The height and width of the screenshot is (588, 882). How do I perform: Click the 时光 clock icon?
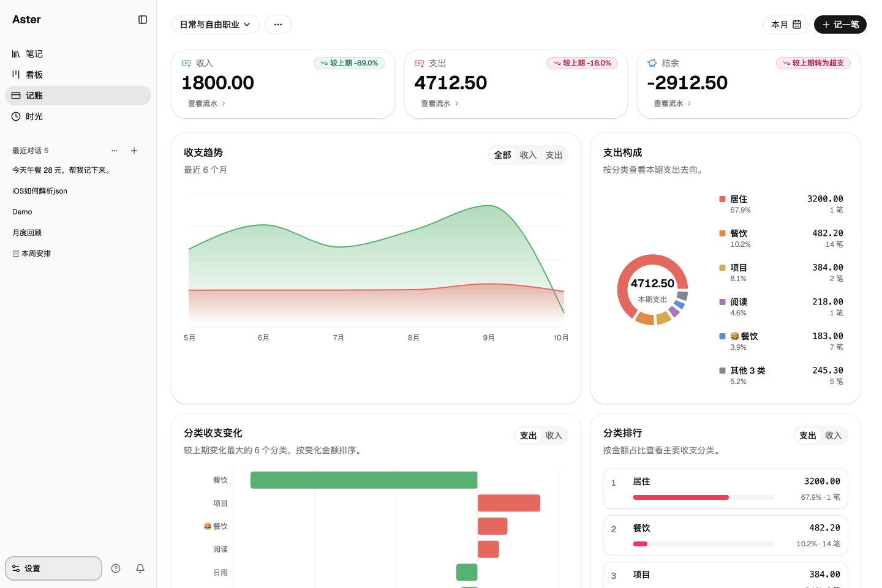click(x=16, y=116)
